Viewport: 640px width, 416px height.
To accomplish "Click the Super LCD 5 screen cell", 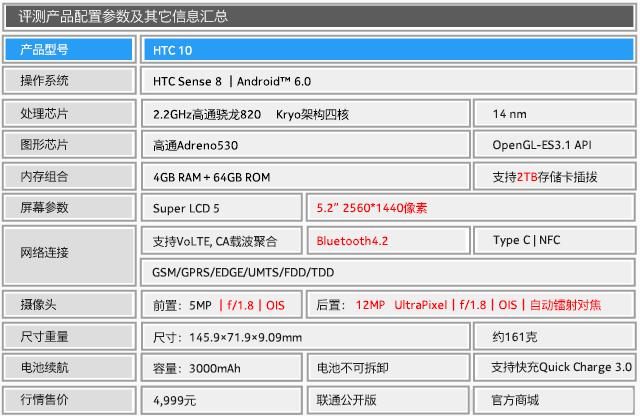I will click(220, 208).
